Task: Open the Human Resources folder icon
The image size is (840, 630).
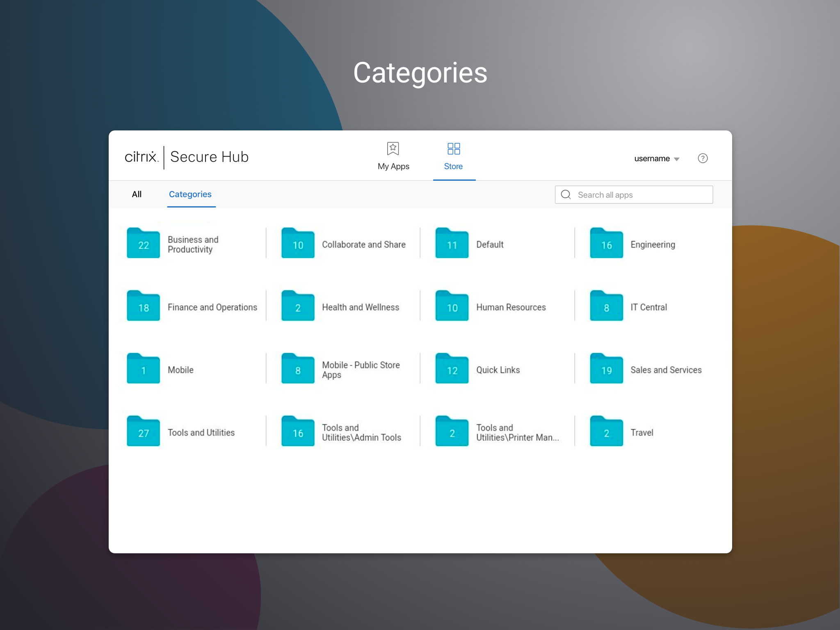Action: pos(452,306)
